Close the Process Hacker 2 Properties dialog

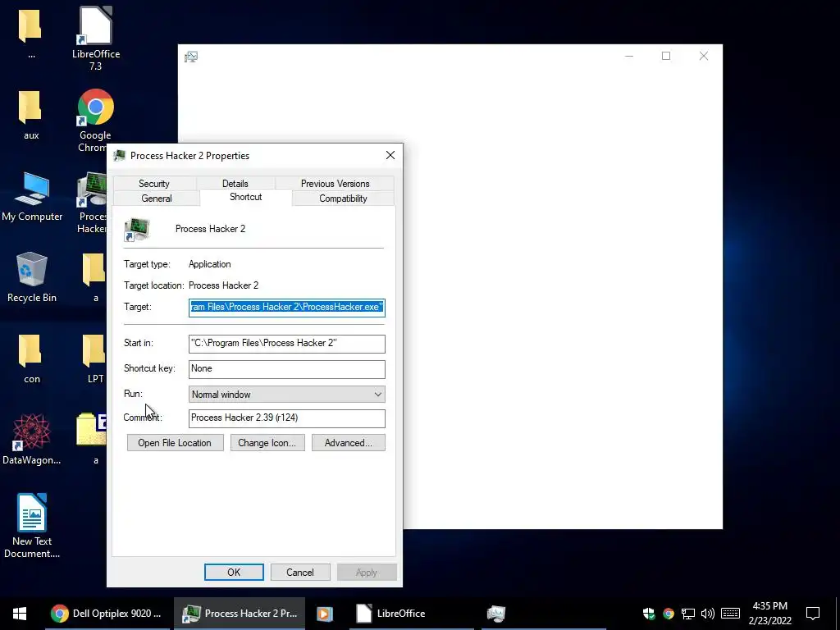tap(390, 155)
